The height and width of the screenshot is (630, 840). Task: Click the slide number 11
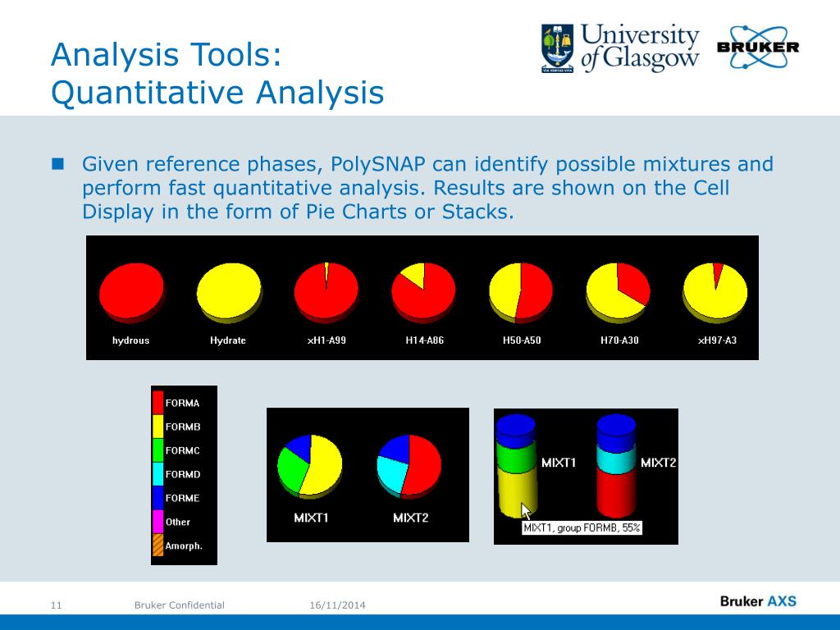click(57, 605)
